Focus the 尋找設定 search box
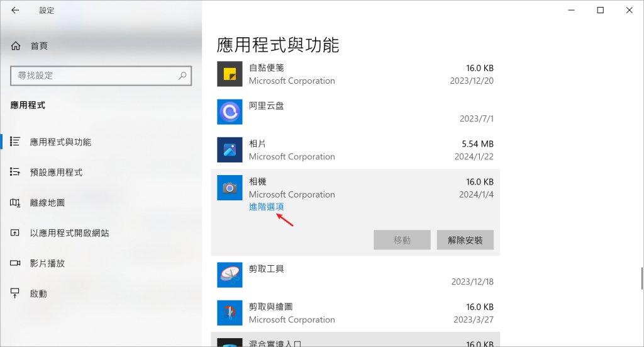644x347 pixels. (94, 76)
